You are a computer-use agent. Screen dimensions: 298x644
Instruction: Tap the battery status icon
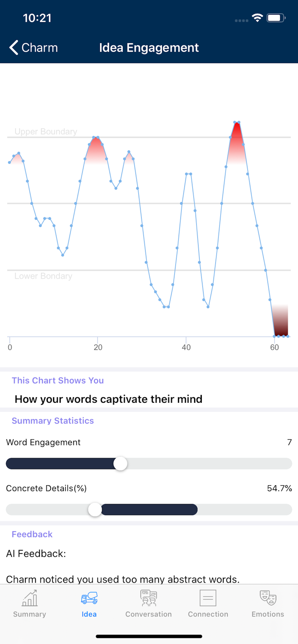tap(276, 18)
